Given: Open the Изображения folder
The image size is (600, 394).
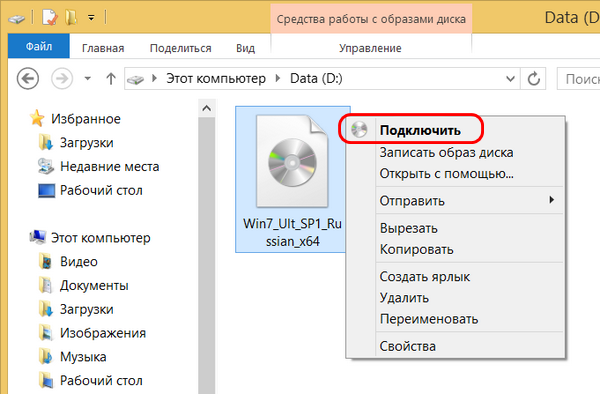Looking at the screenshot, I should [x=103, y=333].
